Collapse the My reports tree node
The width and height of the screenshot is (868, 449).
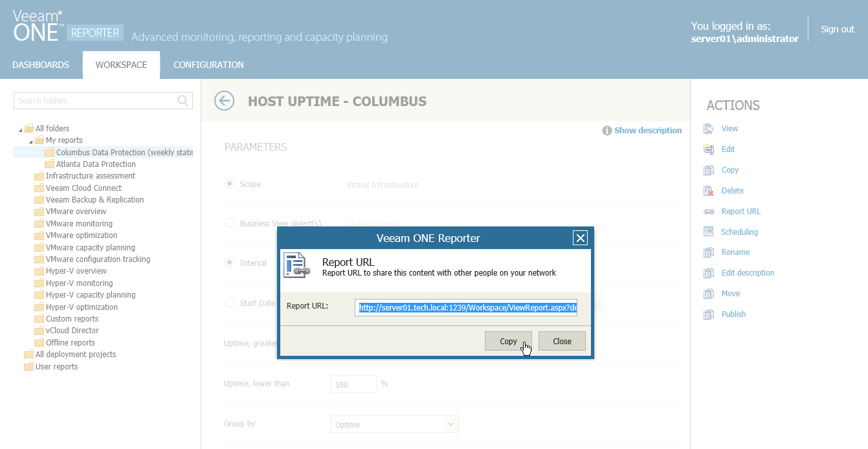point(31,141)
